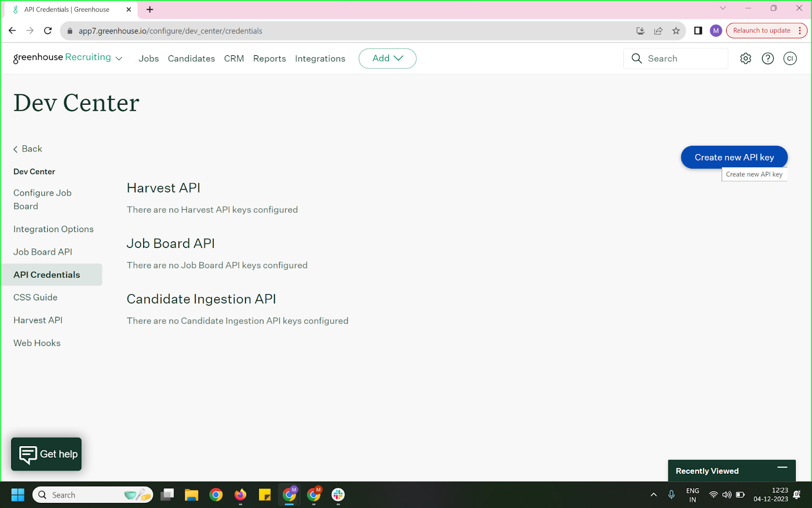
Task: Open the settings gear icon in Greenhouse
Action: coord(746,58)
